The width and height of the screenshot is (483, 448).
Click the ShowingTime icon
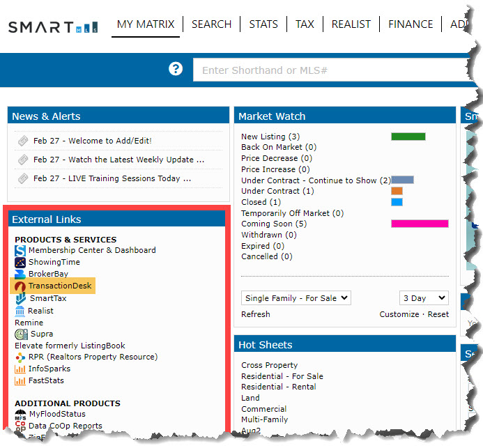20,263
